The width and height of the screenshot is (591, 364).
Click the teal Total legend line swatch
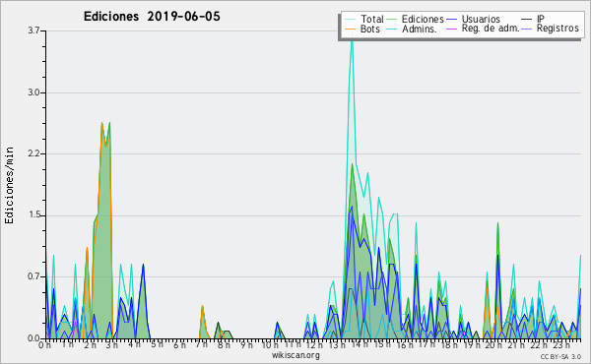[350, 20]
